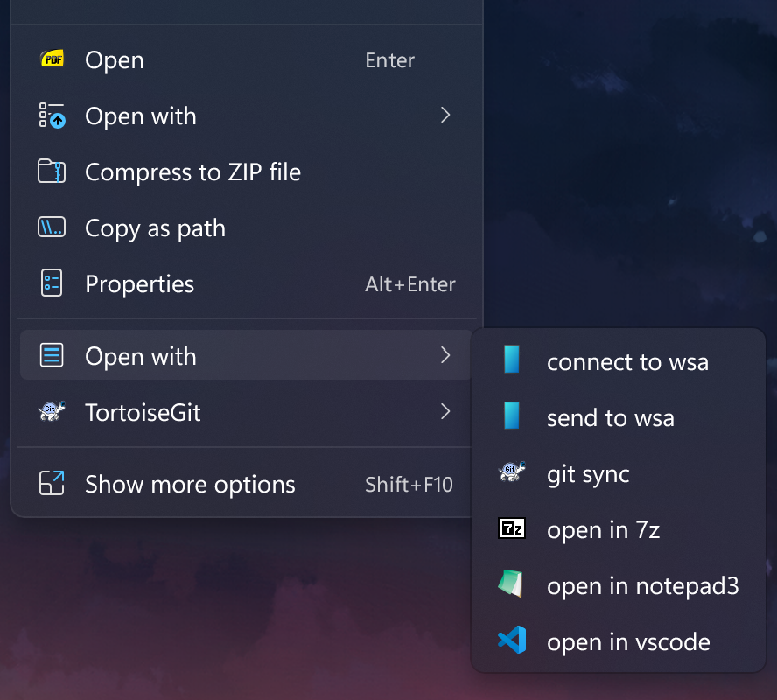This screenshot has height=700, width=777.
Task: Choose Show more options
Action: coord(190,485)
